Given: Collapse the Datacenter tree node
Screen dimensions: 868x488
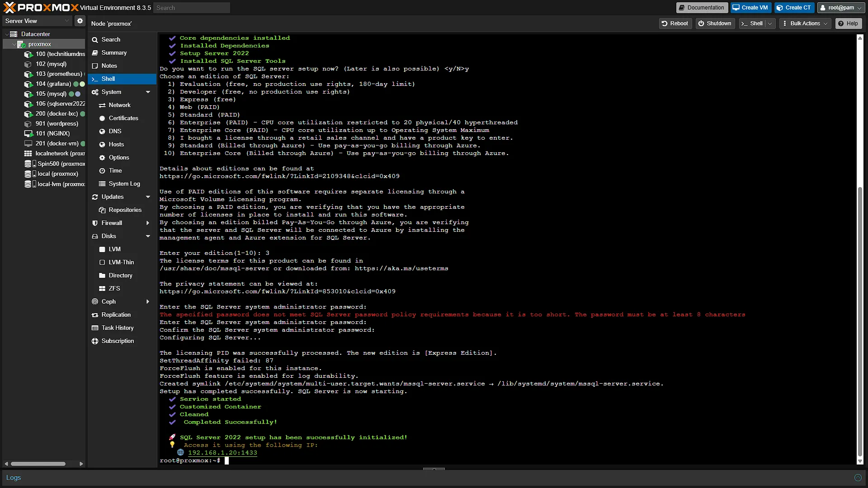Looking at the screenshot, I should coord(7,34).
